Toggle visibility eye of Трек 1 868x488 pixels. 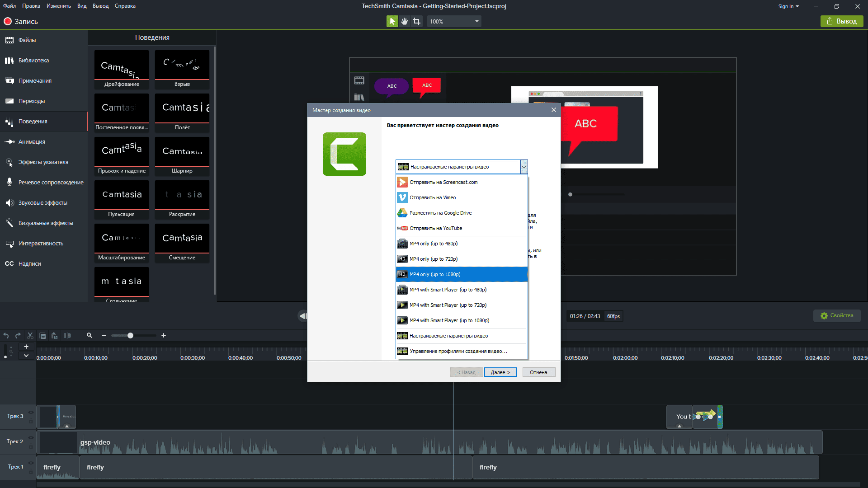[31, 463]
